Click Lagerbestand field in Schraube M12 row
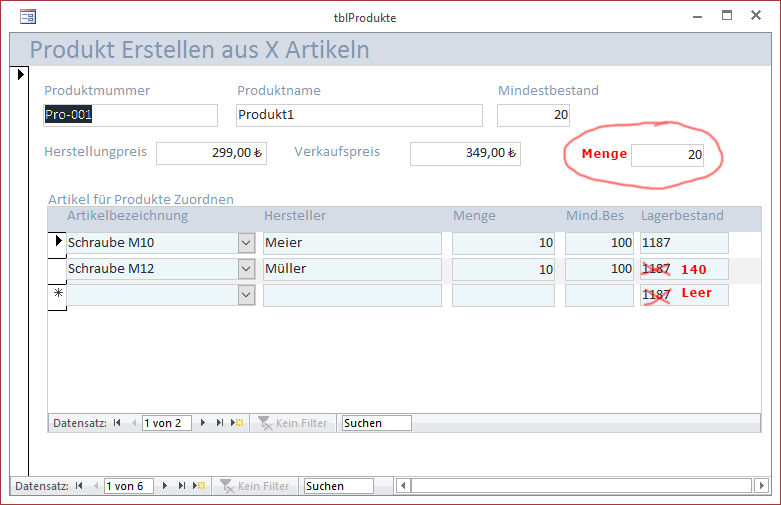The width and height of the screenshot is (781, 505). click(684, 269)
